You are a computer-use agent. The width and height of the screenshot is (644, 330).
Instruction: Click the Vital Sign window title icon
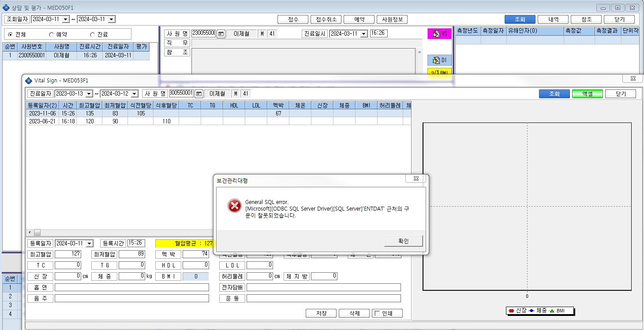click(29, 80)
